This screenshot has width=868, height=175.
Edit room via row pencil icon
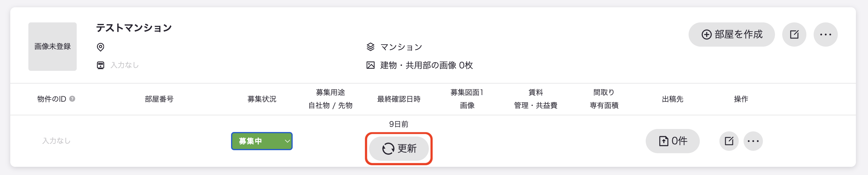729,141
